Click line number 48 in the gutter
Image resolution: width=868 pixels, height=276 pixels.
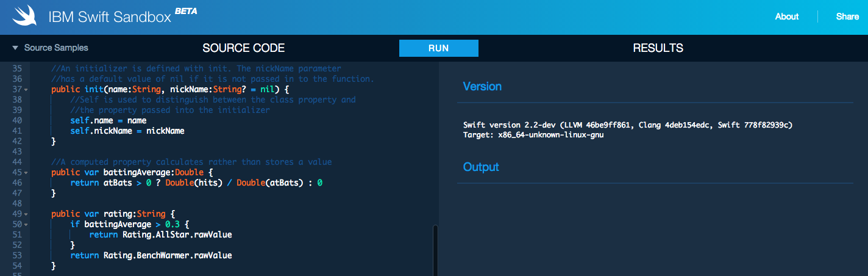[17, 203]
